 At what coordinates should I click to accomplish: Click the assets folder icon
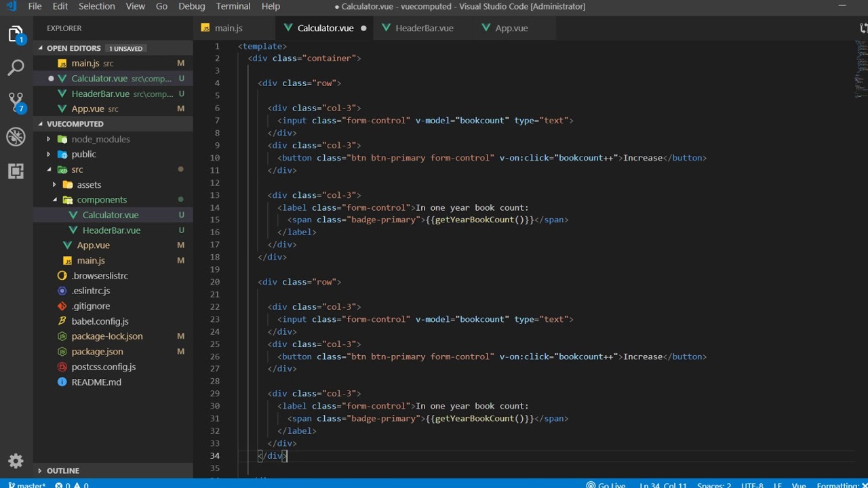pos(68,184)
